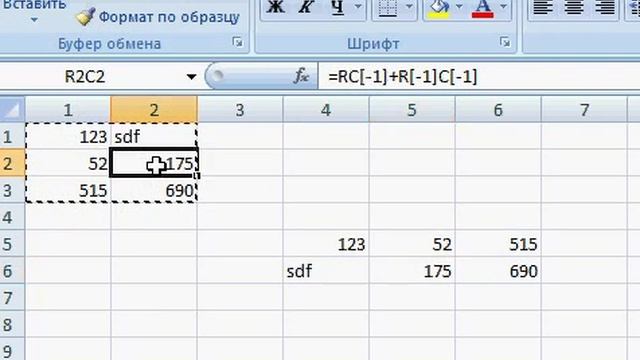
Task: Open borders dropdown arrow
Action: click(x=409, y=7)
